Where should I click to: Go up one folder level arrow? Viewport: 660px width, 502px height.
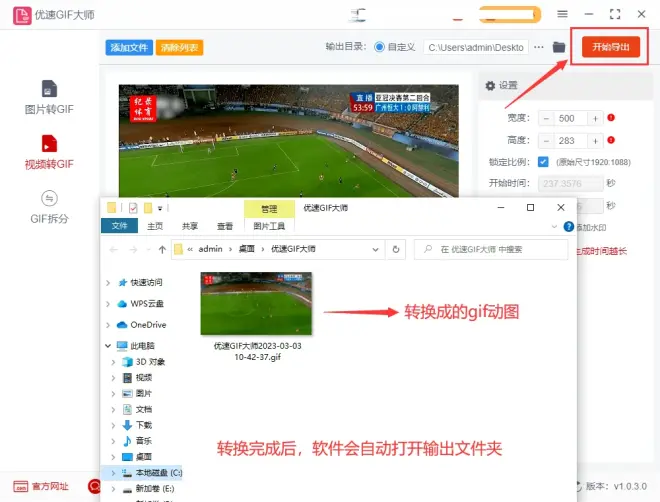pos(162,250)
